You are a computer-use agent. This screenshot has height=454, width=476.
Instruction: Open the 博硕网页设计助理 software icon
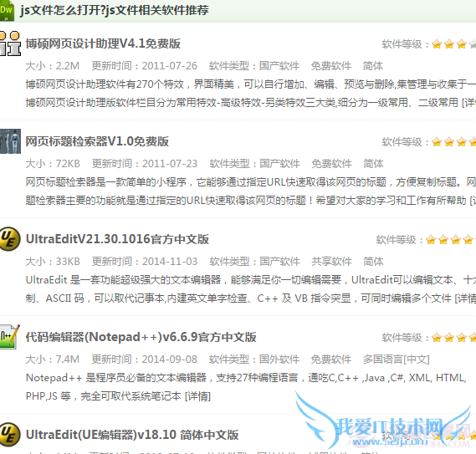[10, 43]
